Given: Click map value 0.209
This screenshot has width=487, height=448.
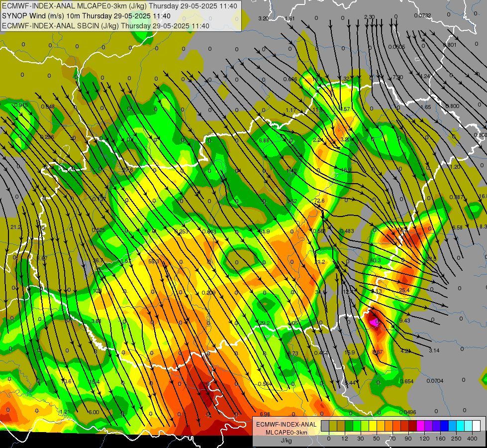Looking at the screenshot, I should click(x=208, y=293).
